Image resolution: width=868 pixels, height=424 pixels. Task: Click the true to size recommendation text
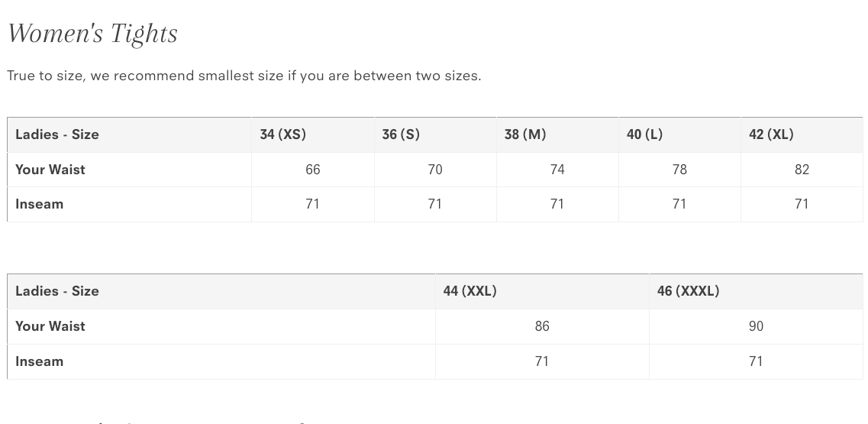point(244,76)
